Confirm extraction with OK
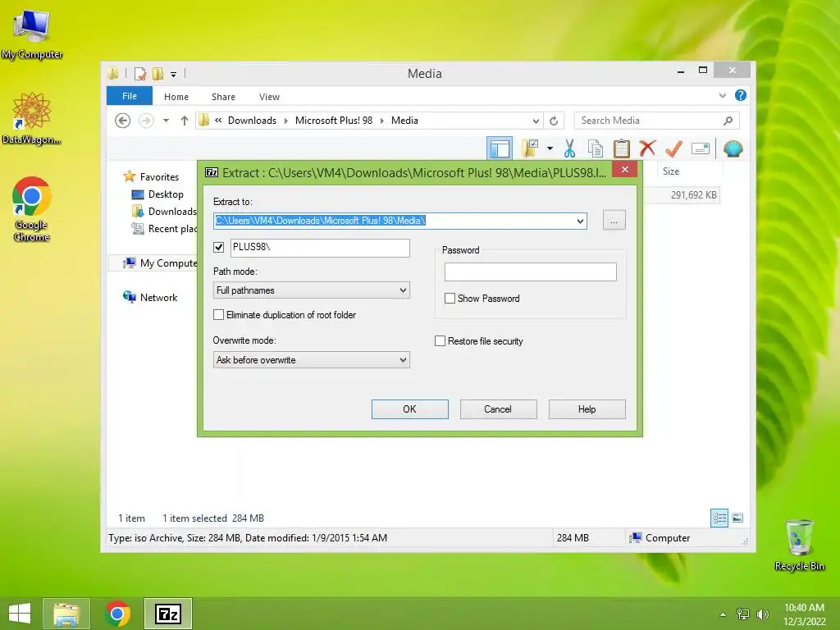The image size is (840, 630). click(x=410, y=409)
